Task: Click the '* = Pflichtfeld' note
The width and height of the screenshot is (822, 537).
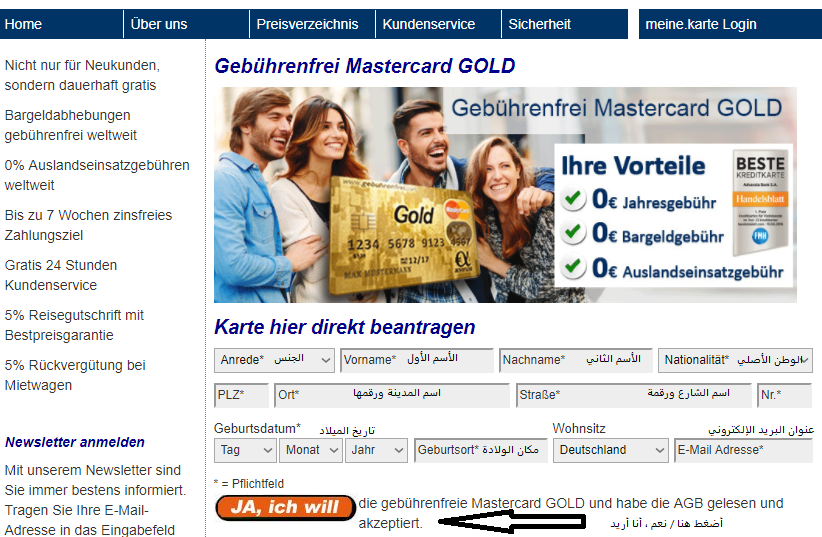Action: point(249,484)
